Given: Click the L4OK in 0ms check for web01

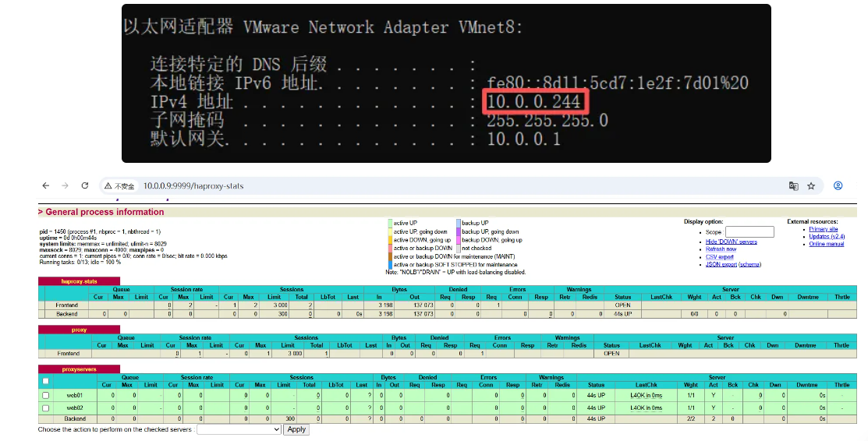Looking at the screenshot, I should (x=646, y=396).
